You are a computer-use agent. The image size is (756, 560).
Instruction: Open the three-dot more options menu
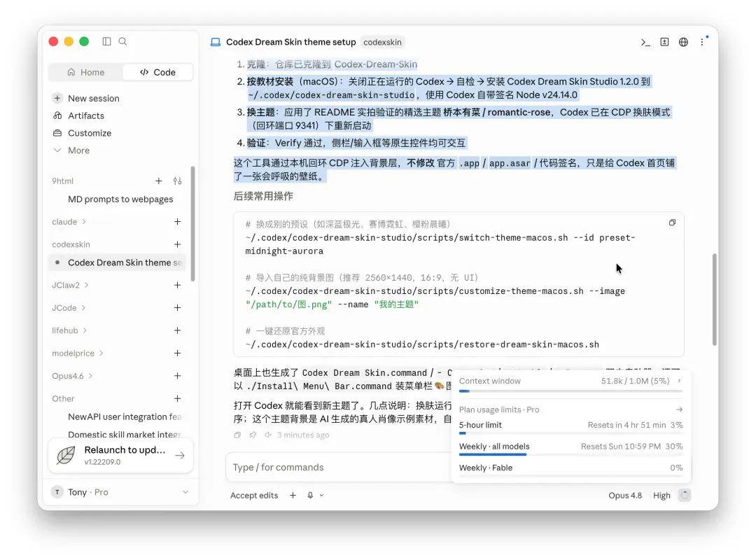click(702, 43)
